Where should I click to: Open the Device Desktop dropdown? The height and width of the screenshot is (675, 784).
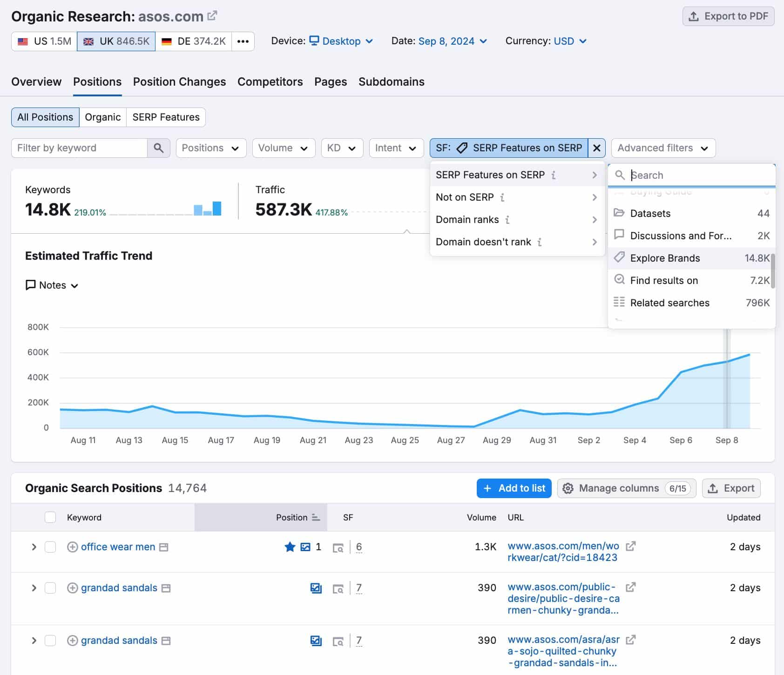tap(341, 41)
